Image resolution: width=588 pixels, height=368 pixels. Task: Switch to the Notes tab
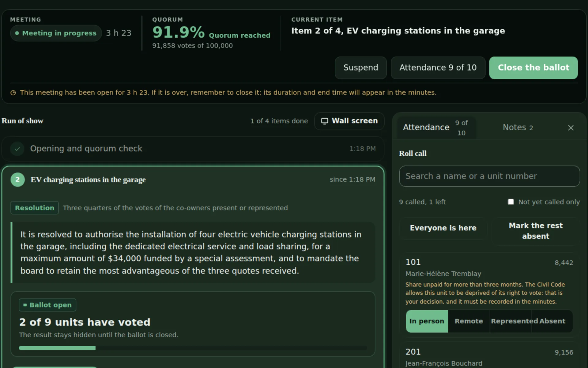pos(518,128)
